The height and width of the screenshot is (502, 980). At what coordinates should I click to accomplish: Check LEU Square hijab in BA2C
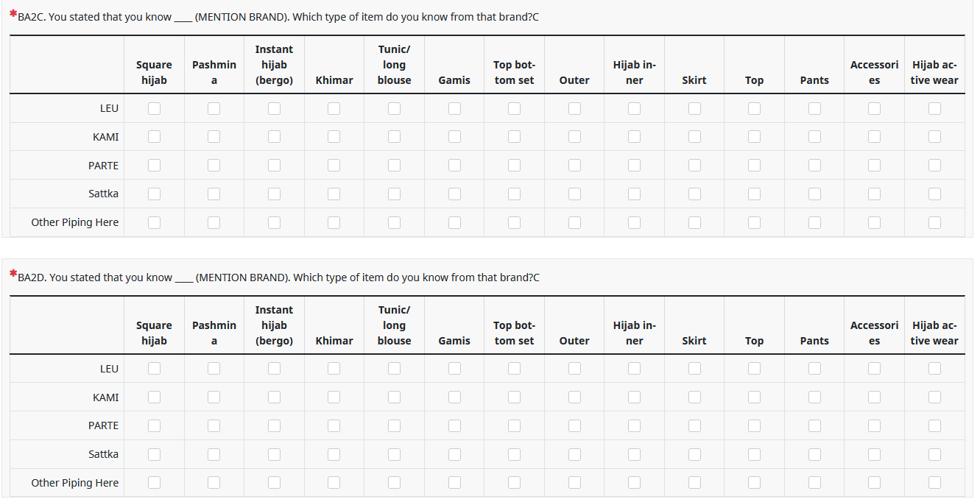click(154, 108)
